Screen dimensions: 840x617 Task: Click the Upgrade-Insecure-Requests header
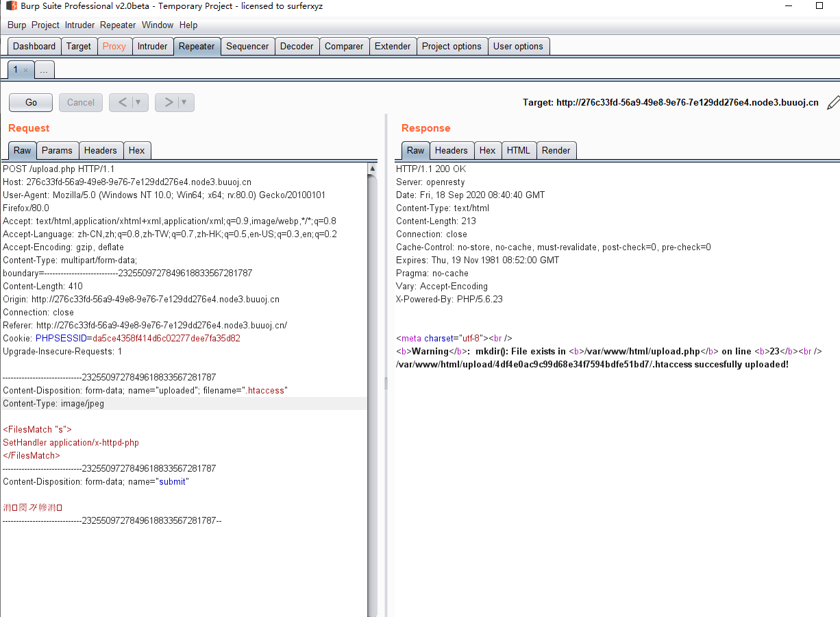(x=62, y=352)
